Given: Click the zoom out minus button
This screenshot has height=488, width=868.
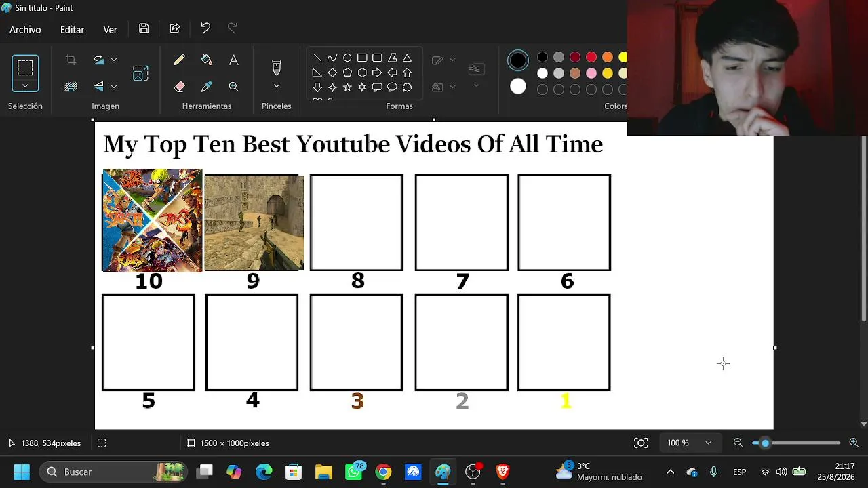Looking at the screenshot, I should (738, 443).
